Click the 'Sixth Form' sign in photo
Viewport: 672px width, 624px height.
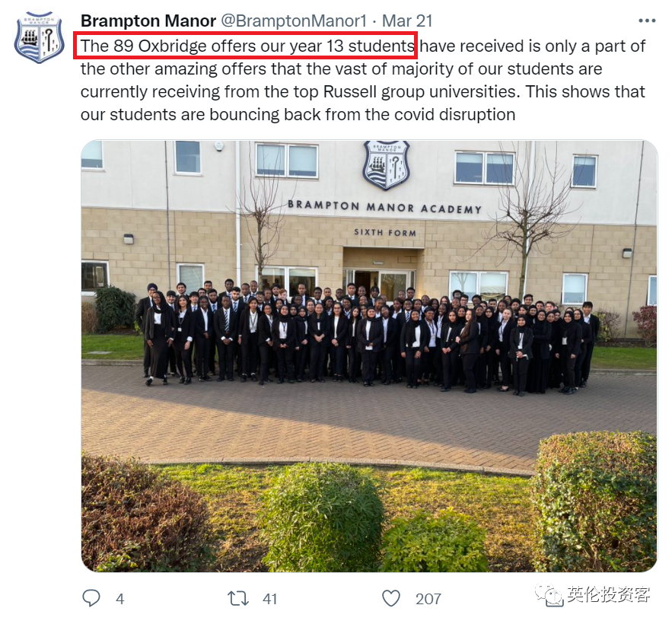(385, 232)
